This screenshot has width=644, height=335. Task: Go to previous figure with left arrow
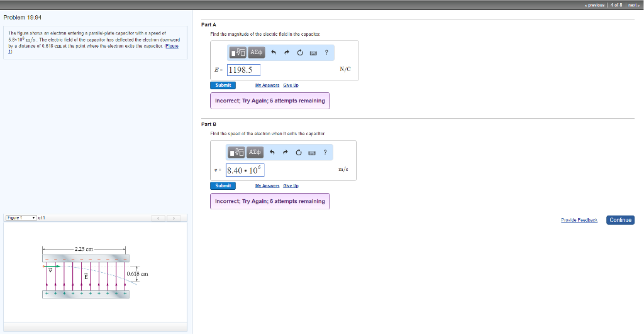(x=158, y=218)
